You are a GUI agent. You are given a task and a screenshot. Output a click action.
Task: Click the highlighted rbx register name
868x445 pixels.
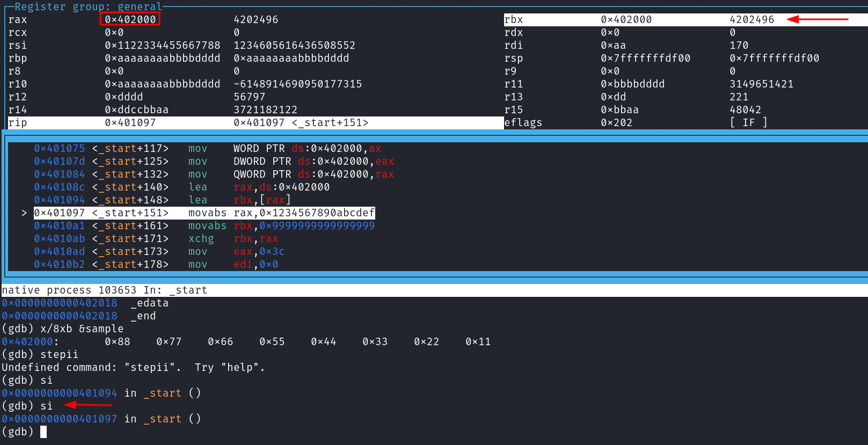(x=513, y=19)
